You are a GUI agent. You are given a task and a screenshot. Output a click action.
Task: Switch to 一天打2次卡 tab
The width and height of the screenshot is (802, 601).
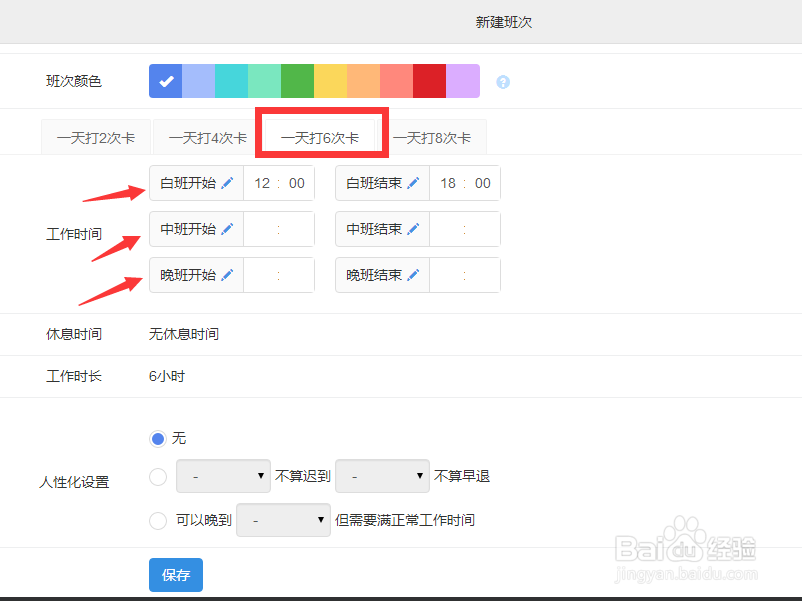point(96,137)
